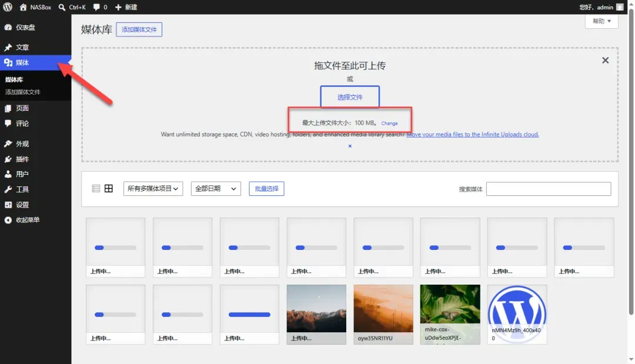Switch to grid view icon
The image size is (635, 364).
[x=109, y=188]
